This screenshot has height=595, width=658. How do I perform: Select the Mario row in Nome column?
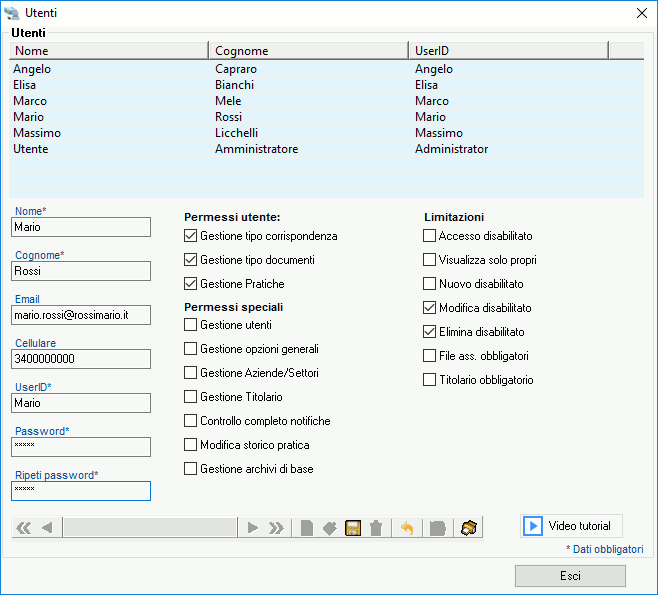(28, 117)
